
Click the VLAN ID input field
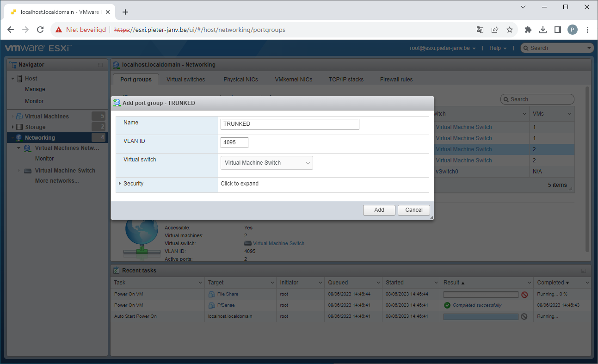pos(234,142)
